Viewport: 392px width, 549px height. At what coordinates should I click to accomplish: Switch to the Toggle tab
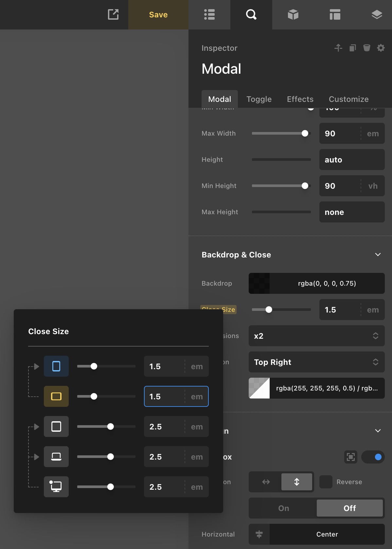pyautogui.click(x=259, y=99)
